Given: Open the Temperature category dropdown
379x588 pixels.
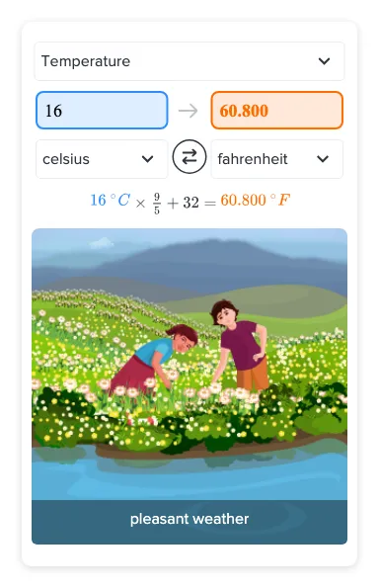Looking at the screenshot, I should coord(189,61).
